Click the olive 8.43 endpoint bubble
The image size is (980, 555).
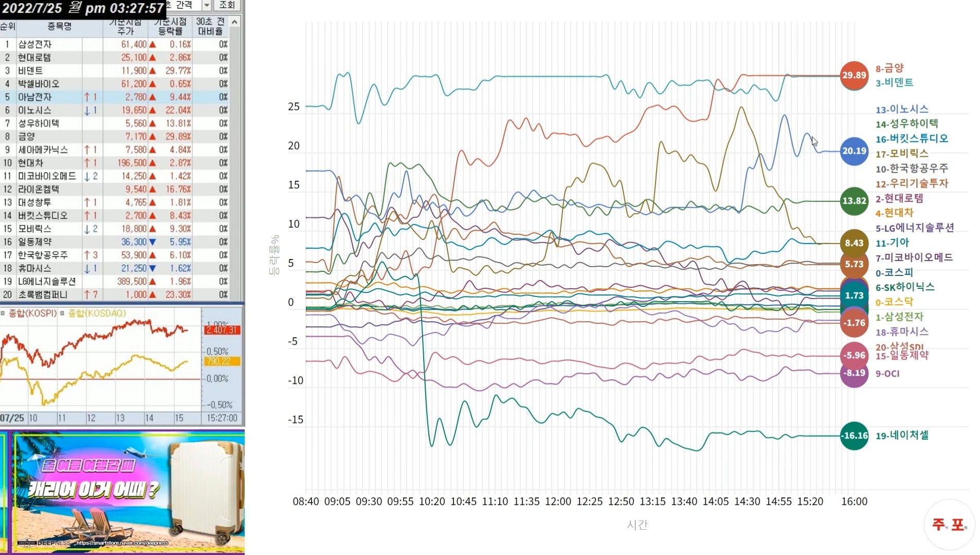pyautogui.click(x=854, y=243)
